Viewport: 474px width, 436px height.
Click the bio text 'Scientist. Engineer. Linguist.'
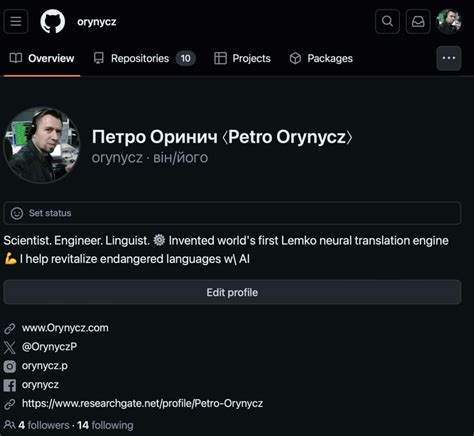point(77,241)
